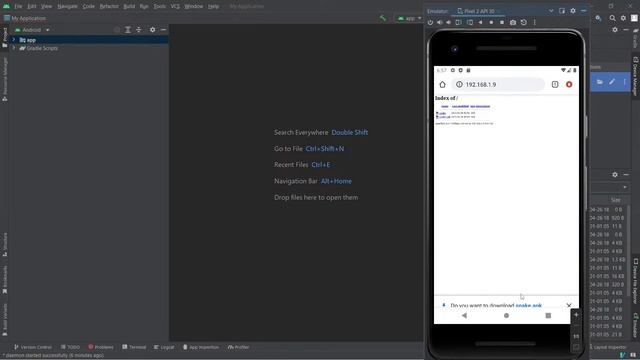Click the emulator toolbar Overview square

[502, 22]
